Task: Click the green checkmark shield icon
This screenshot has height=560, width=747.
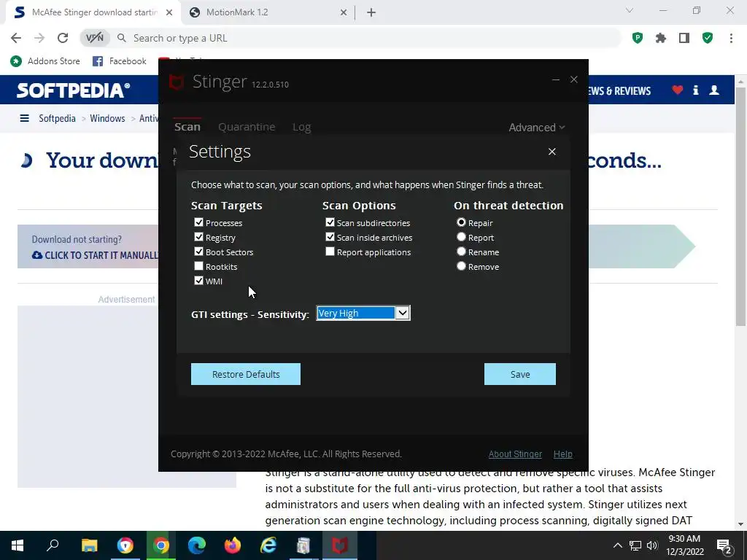Action: [708, 38]
